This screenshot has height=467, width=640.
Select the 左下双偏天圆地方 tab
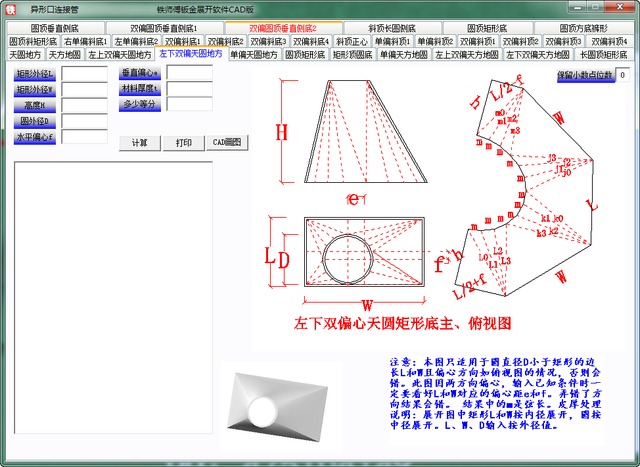(x=191, y=54)
